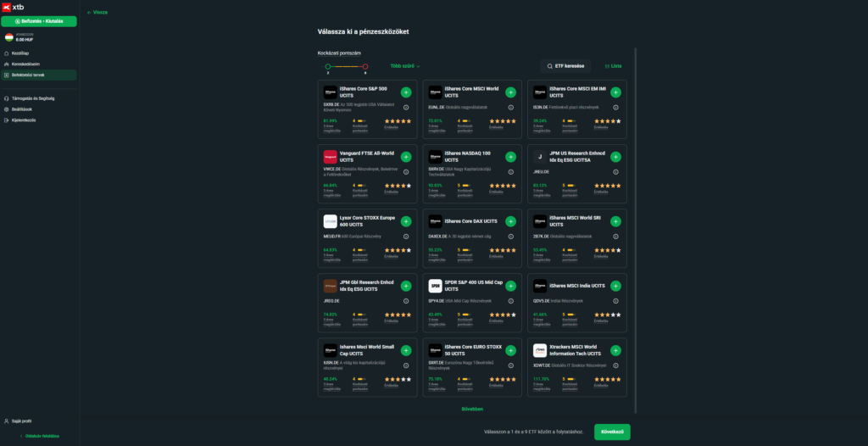Open Befektetési tervek in sidebar
Image resolution: width=868 pixels, height=446 pixels.
39,75
